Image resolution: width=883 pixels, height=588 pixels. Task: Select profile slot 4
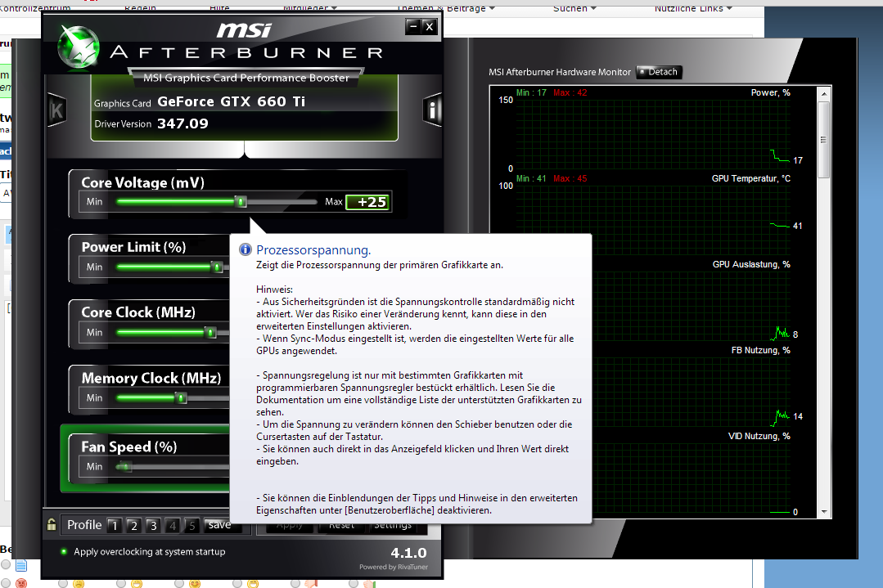(173, 526)
